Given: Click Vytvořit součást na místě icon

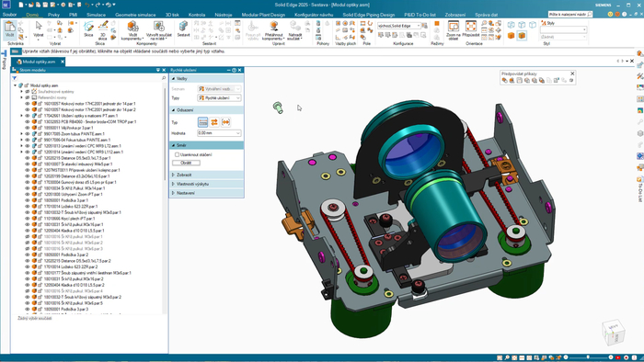Looking at the screenshot, I should [x=159, y=27].
